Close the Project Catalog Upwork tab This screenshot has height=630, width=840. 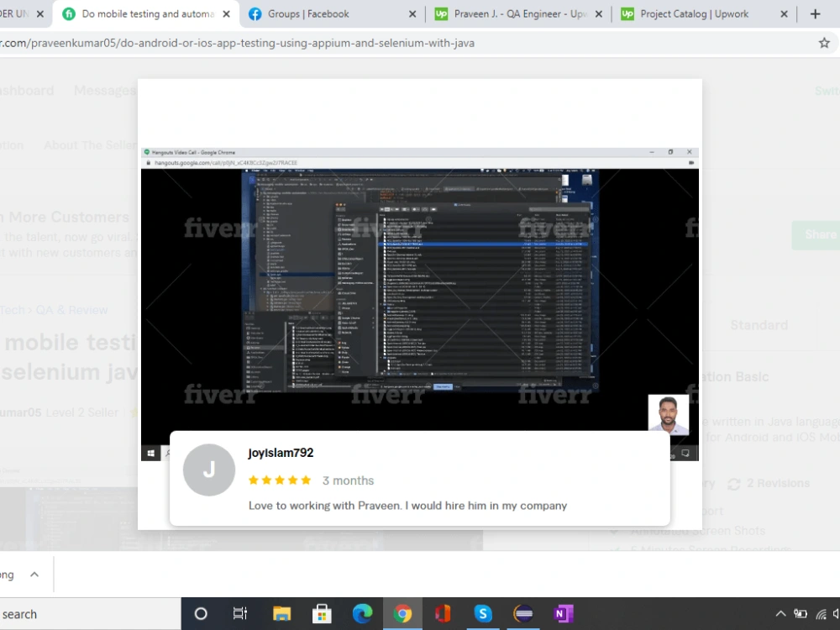[x=785, y=14]
